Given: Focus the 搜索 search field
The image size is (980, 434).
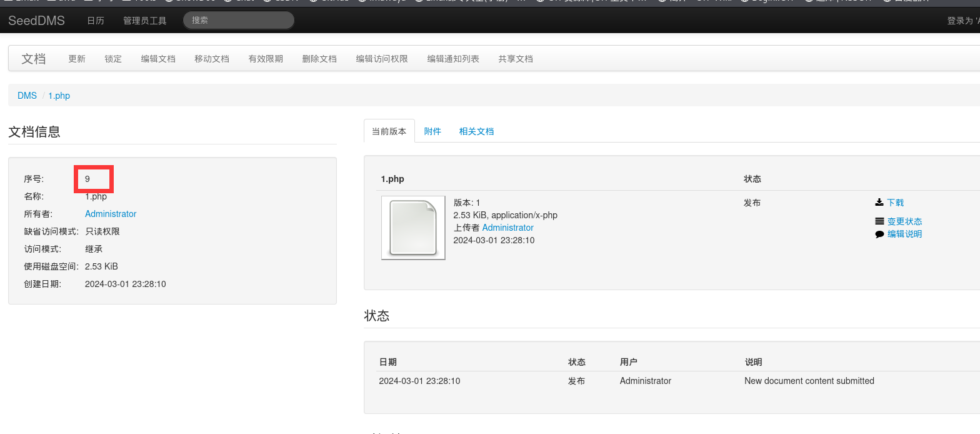Looking at the screenshot, I should (239, 20).
